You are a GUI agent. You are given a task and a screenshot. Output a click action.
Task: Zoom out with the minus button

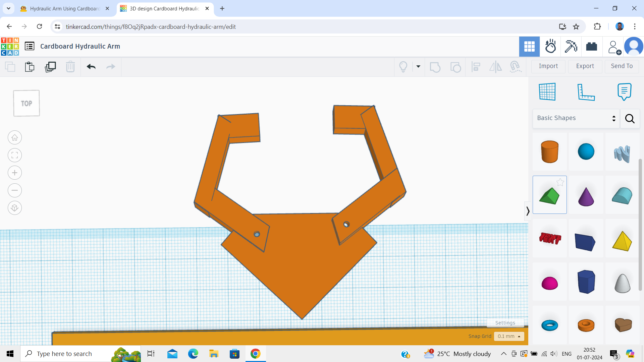click(15, 190)
